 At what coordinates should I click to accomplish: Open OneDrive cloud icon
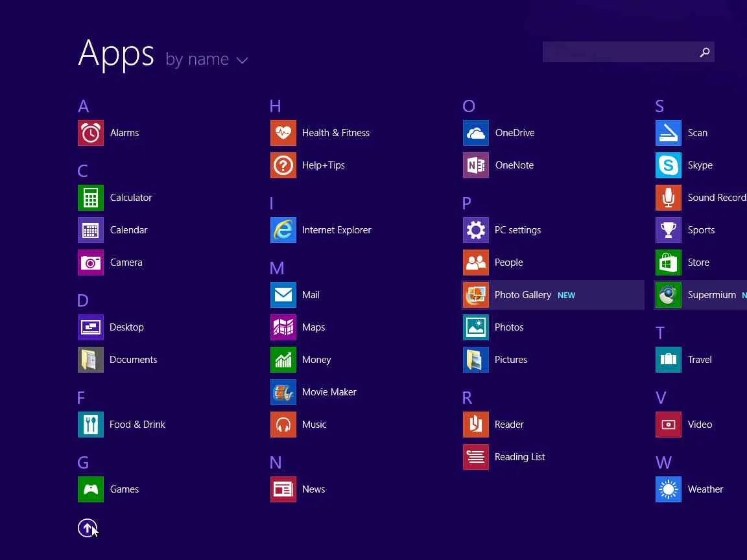(x=475, y=133)
